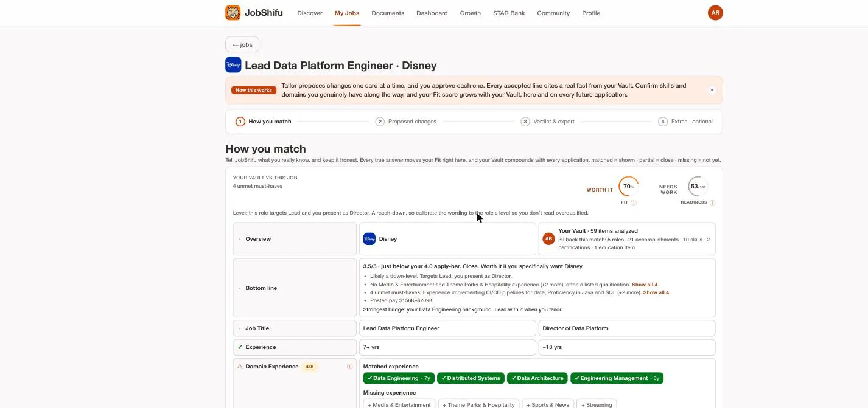Open the Documents nav item
This screenshot has height=408, width=868.
(388, 13)
